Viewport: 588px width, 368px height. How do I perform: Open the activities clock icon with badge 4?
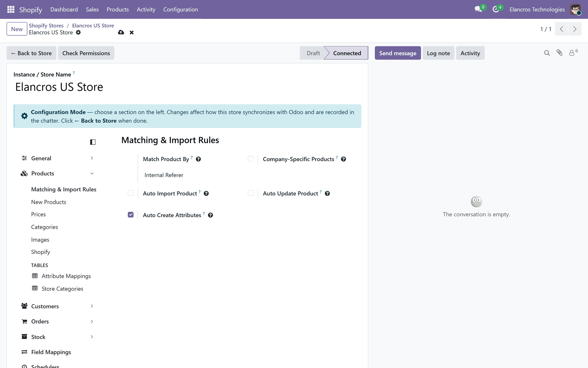[496, 9]
